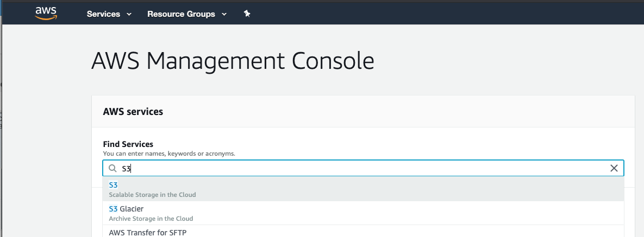Click 'Scalable Storage in the Cloud' description

coord(152,195)
